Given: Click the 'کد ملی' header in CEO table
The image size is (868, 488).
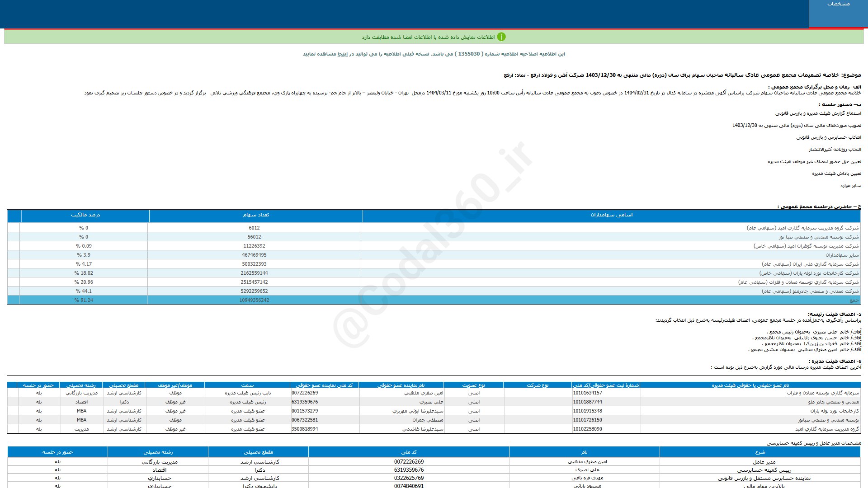Looking at the screenshot, I should (x=409, y=452).
